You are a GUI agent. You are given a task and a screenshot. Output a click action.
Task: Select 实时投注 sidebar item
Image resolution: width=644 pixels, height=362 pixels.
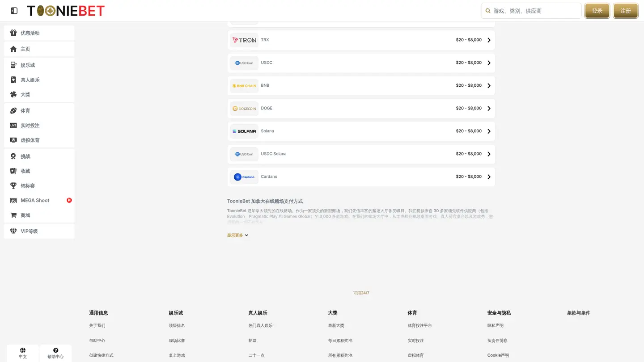tap(39, 126)
